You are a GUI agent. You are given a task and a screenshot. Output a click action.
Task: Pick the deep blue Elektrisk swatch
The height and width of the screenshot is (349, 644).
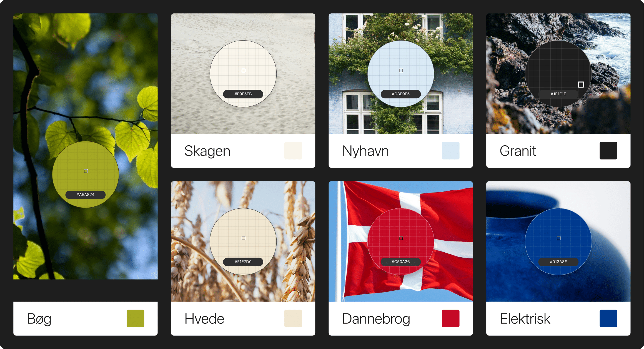(x=608, y=318)
